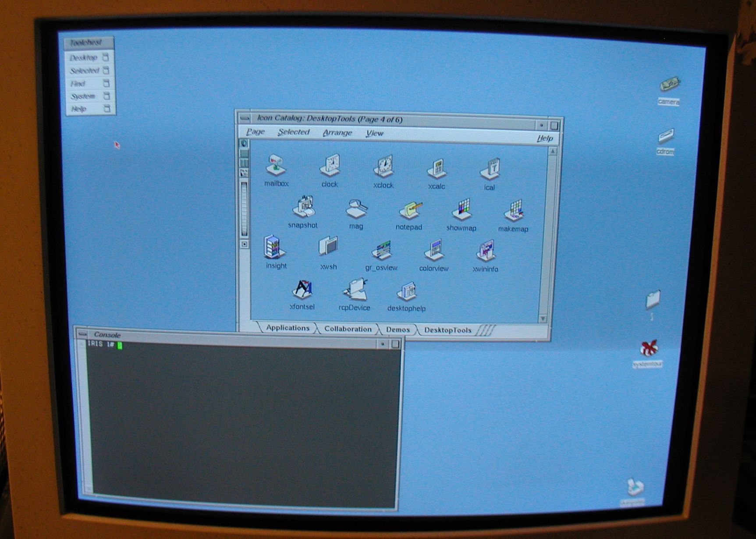Expand the Toolchest Desktop menu

[x=90, y=57]
